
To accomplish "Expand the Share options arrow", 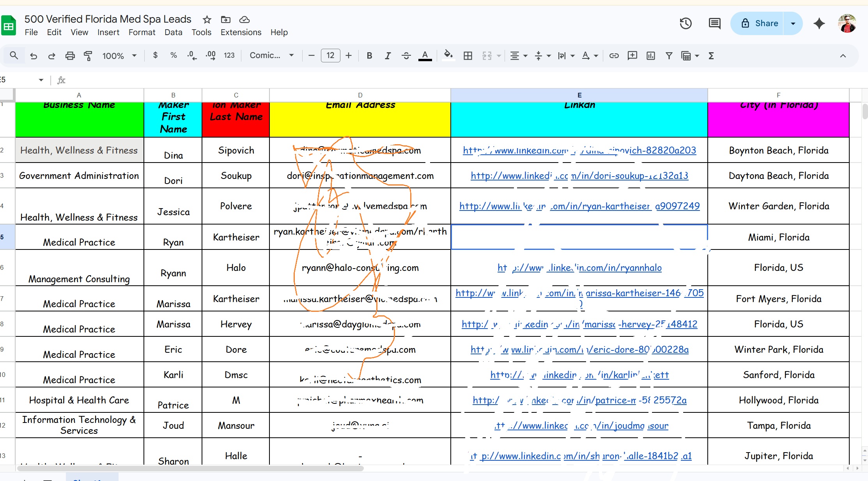I will tap(793, 23).
